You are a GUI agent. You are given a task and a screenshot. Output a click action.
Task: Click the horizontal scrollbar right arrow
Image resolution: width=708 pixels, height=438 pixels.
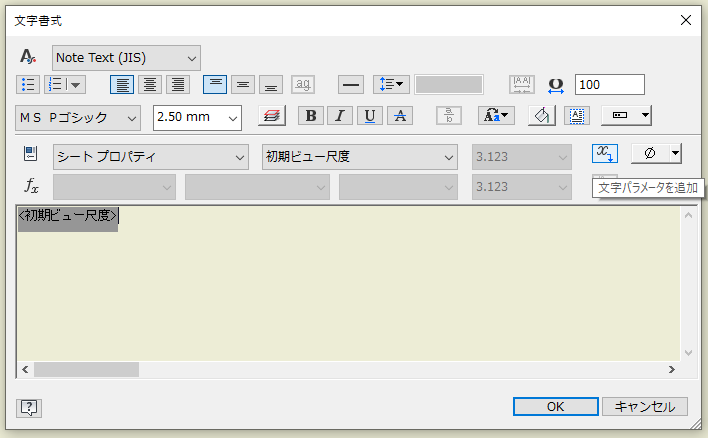pos(672,370)
